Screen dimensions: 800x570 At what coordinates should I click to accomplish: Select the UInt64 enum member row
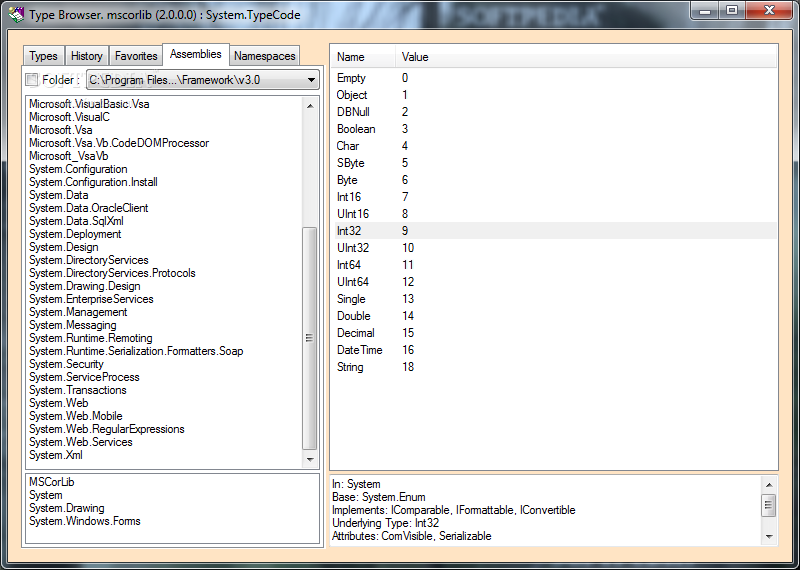[x=555, y=282]
